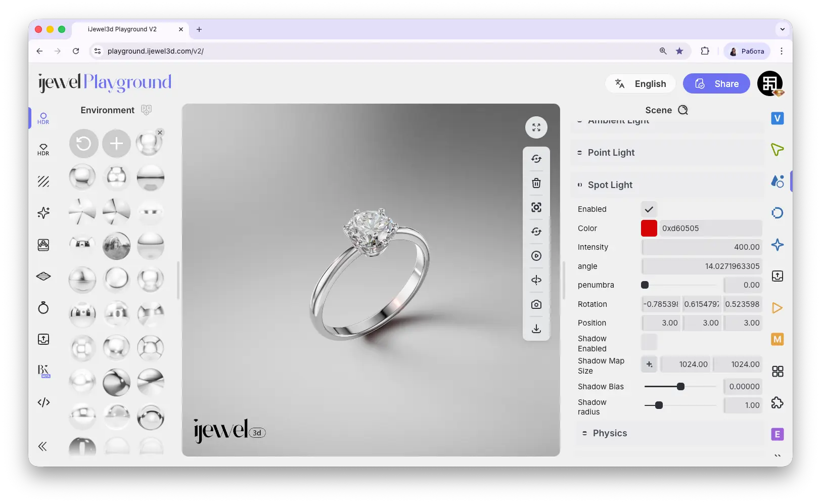
Task: Click the play circle icon in viewer toolbar
Action: (536, 256)
